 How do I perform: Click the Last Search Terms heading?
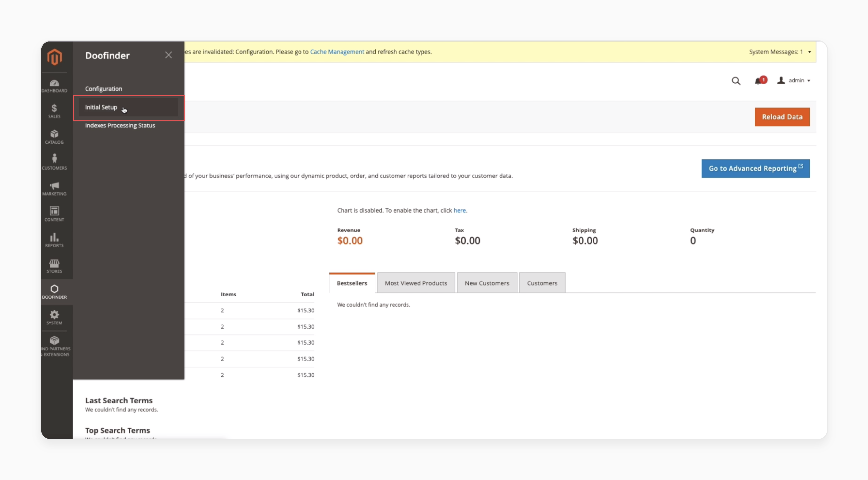coord(119,401)
